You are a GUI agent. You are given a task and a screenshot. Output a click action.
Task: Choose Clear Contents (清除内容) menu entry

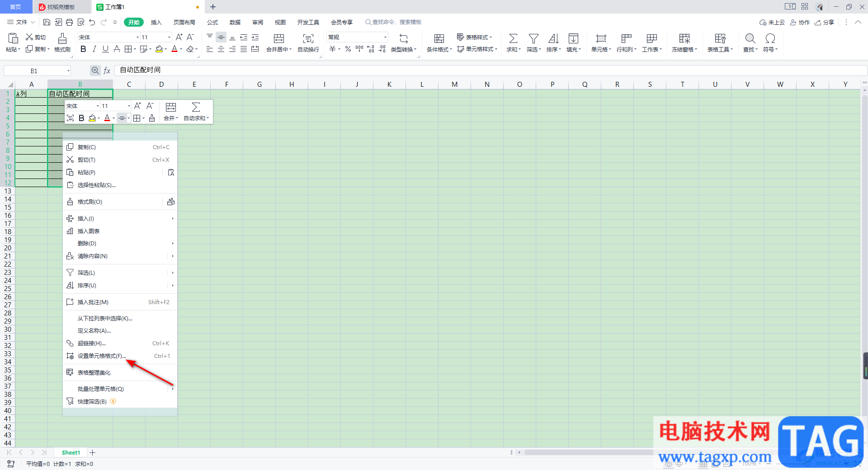[120, 256]
